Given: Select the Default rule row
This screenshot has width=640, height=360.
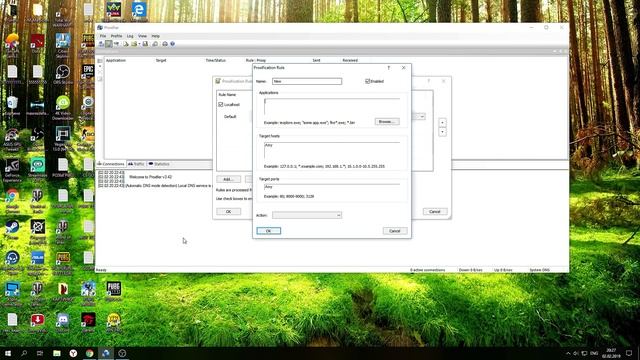Looking at the screenshot, I should coord(230,117).
